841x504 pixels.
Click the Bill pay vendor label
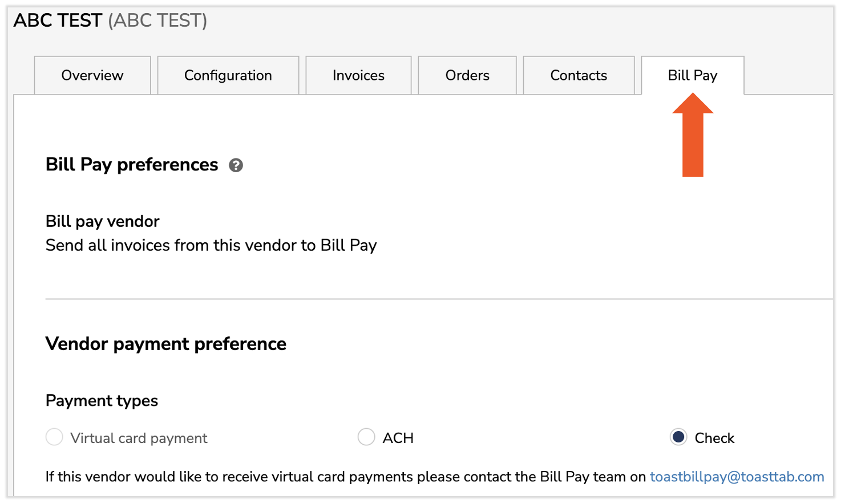click(103, 221)
